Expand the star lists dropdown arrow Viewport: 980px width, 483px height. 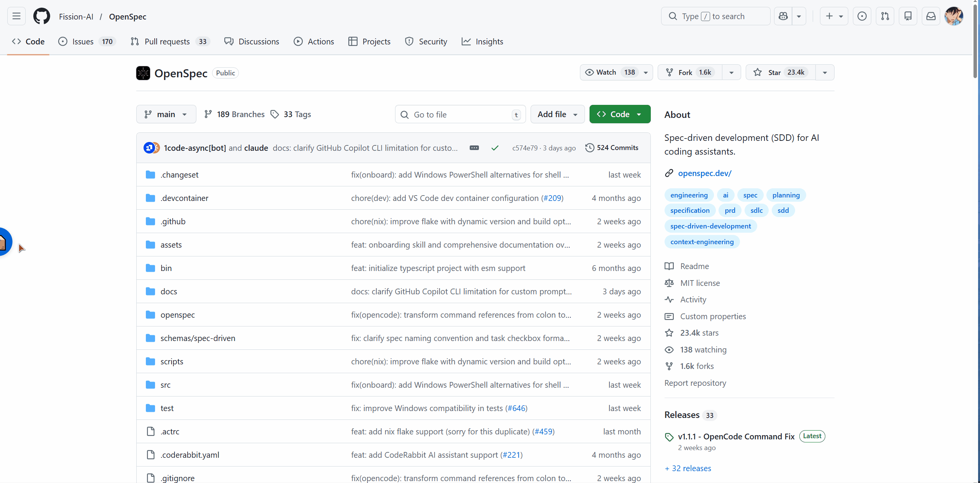[825, 72]
